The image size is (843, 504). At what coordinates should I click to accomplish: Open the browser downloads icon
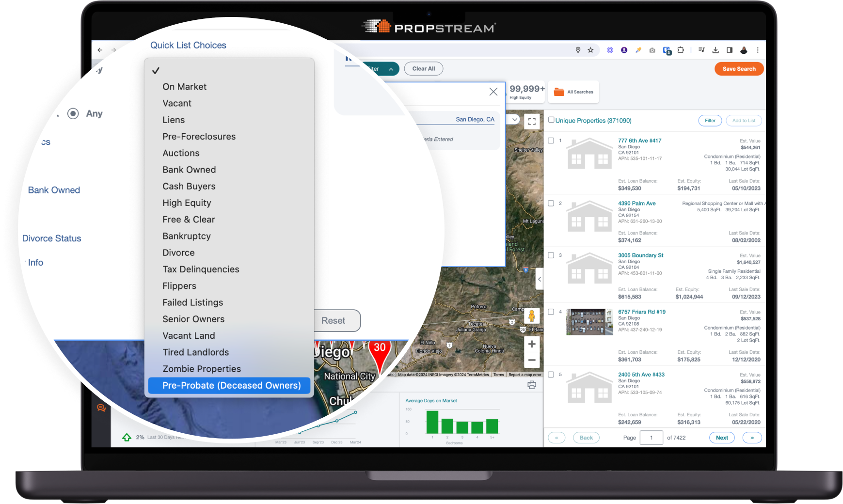pyautogui.click(x=715, y=50)
